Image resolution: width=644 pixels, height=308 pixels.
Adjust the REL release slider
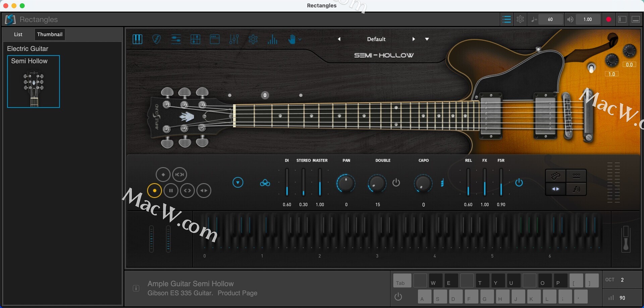[x=468, y=182]
